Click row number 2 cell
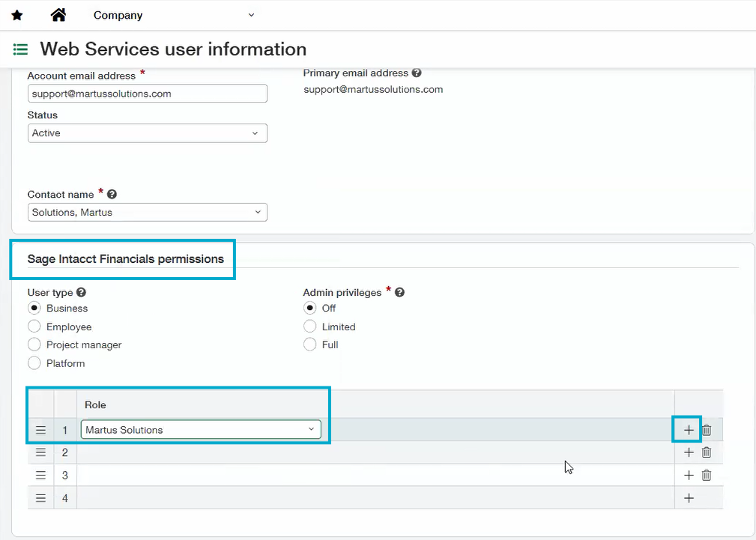 point(65,452)
